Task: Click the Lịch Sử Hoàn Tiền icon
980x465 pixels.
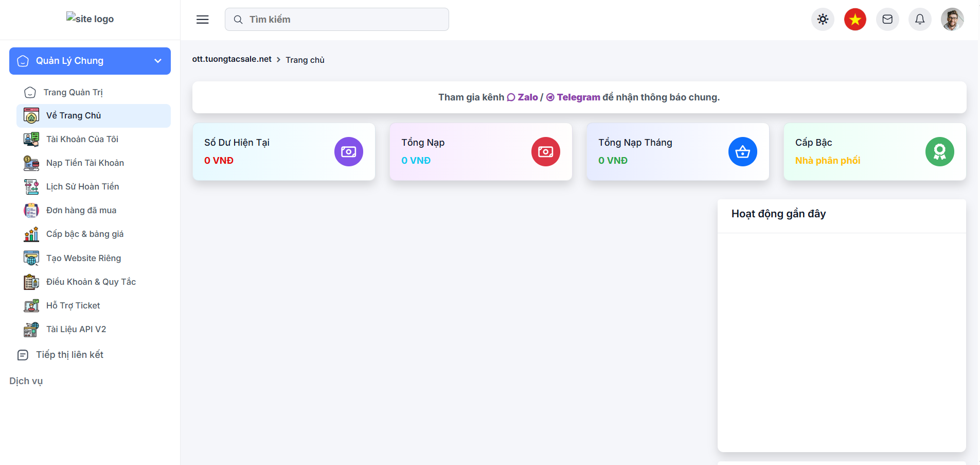Action: click(x=31, y=187)
